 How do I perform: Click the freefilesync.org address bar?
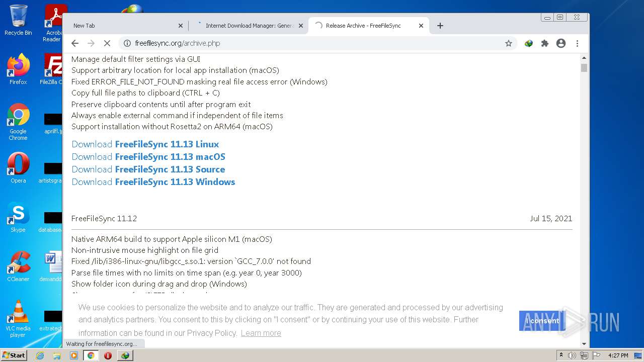(x=317, y=43)
